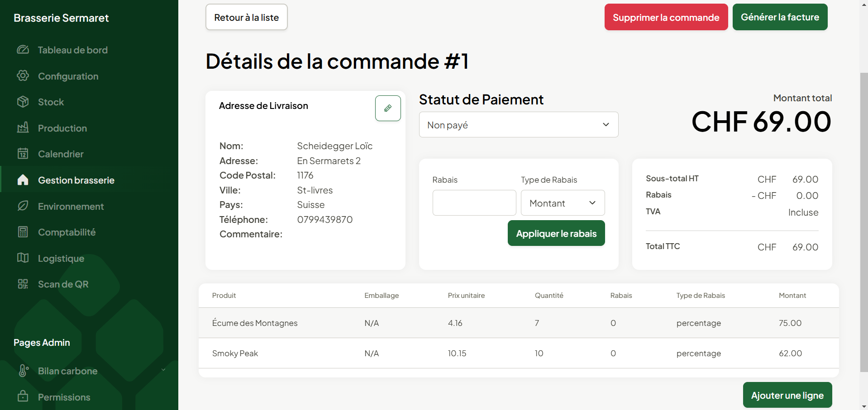Open the Type de Rabais dropdown
This screenshot has height=410, width=868.
pyautogui.click(x=563, y=203)
